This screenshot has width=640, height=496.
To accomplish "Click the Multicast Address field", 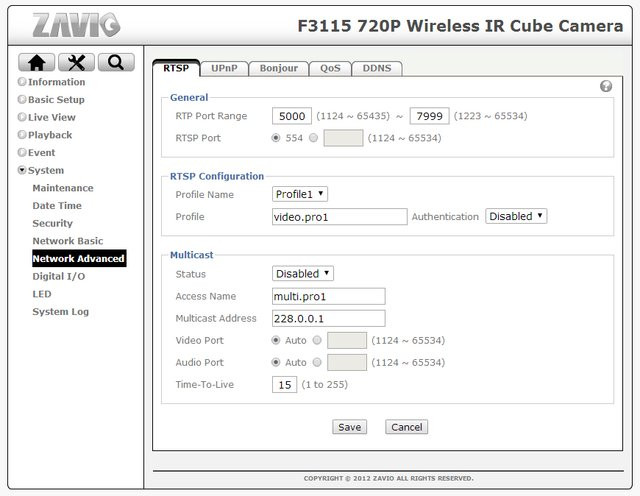I will [329, 318].
